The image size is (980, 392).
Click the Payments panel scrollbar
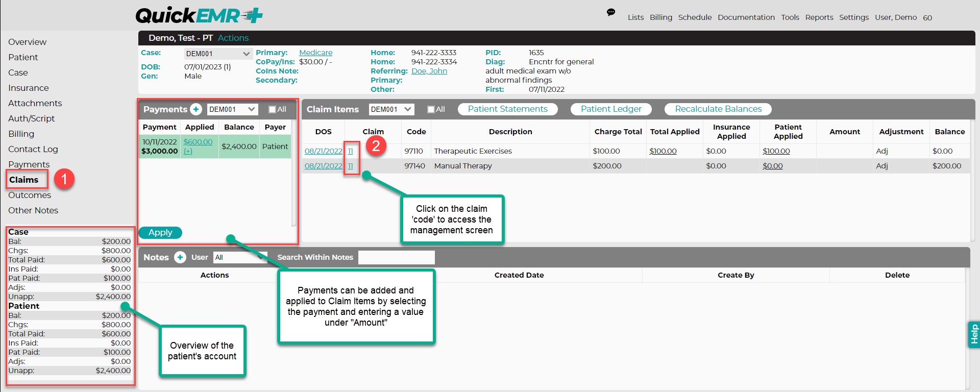point(293,174)
